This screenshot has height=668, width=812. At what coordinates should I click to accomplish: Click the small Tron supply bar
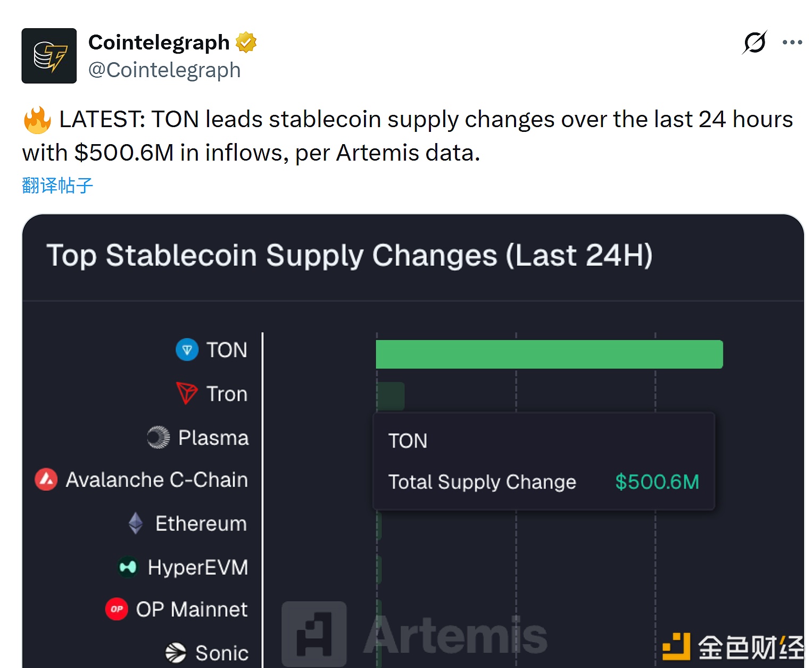[391, 396]
